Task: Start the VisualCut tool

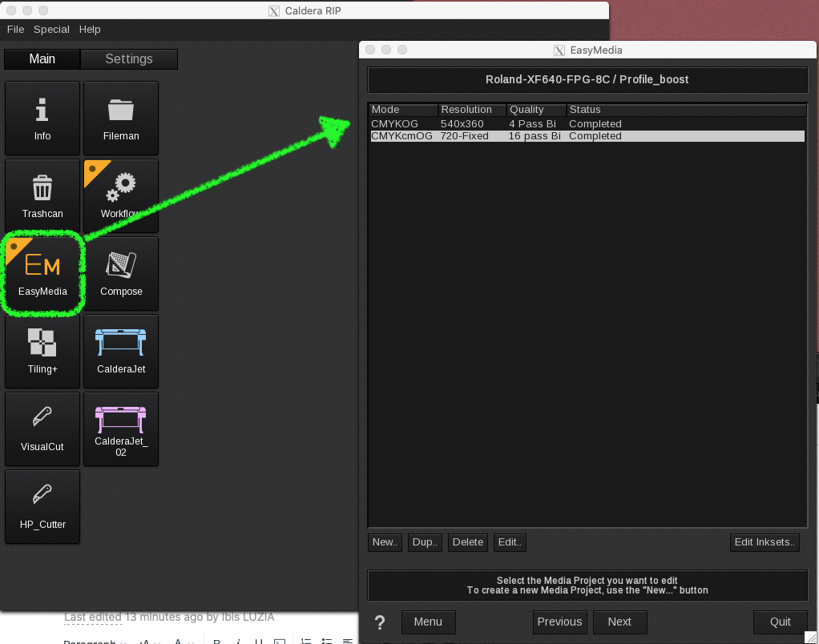Action: (x=42, y=428)
